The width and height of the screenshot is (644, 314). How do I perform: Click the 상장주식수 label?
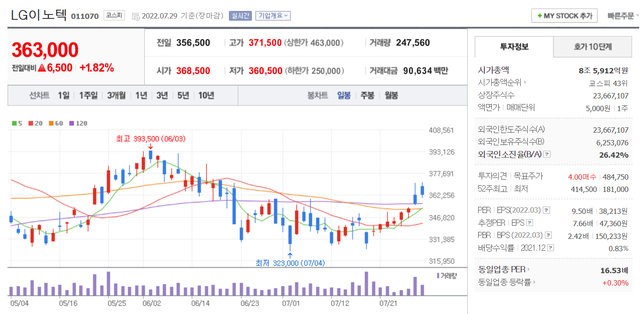[x=496, y=95]
